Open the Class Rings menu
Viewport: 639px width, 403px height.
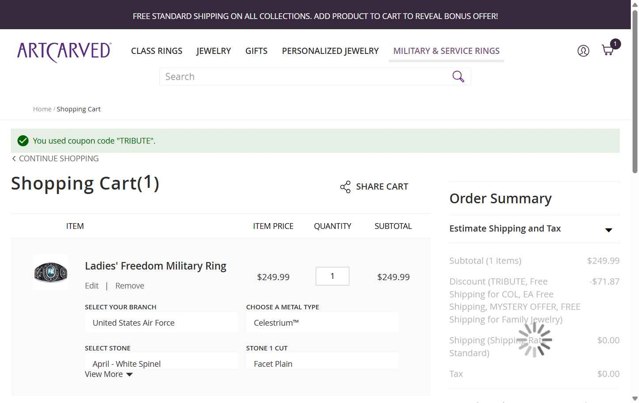pyautogui.click(x=156, y=51)
